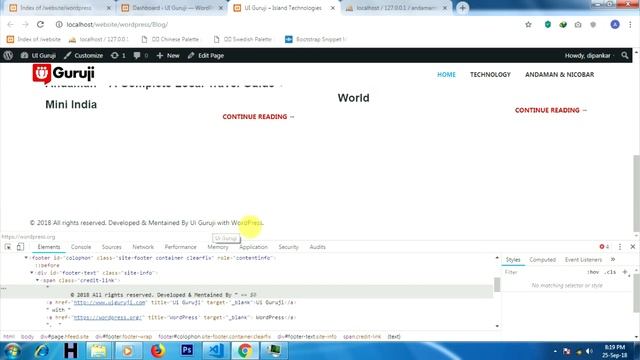
Task: Open the Sources tab in DevTools
Action: coord(111,247)
